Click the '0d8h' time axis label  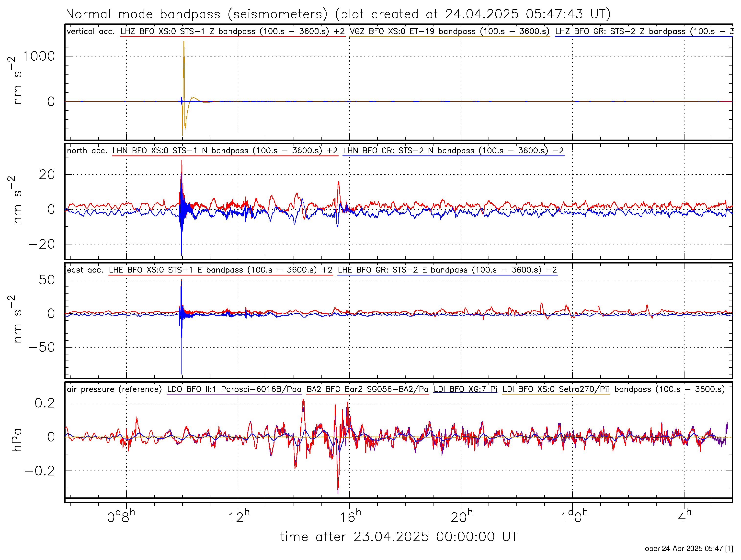121,516
